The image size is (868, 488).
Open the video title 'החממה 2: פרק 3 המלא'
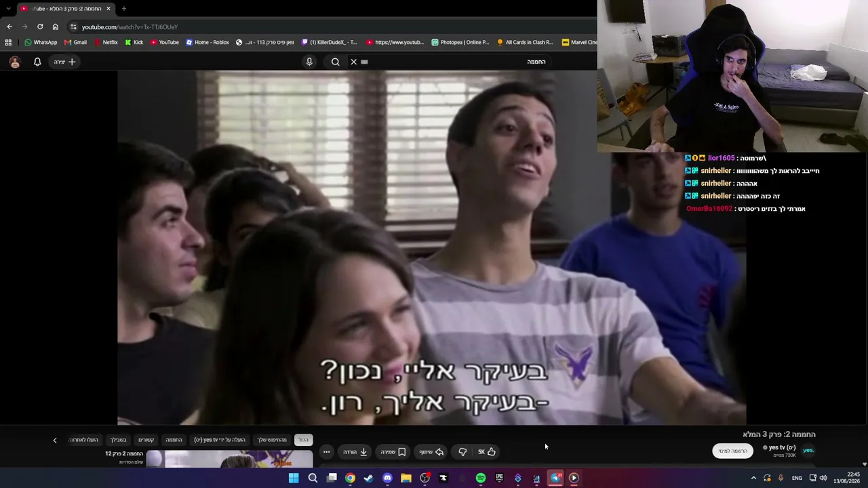(779, 434)
